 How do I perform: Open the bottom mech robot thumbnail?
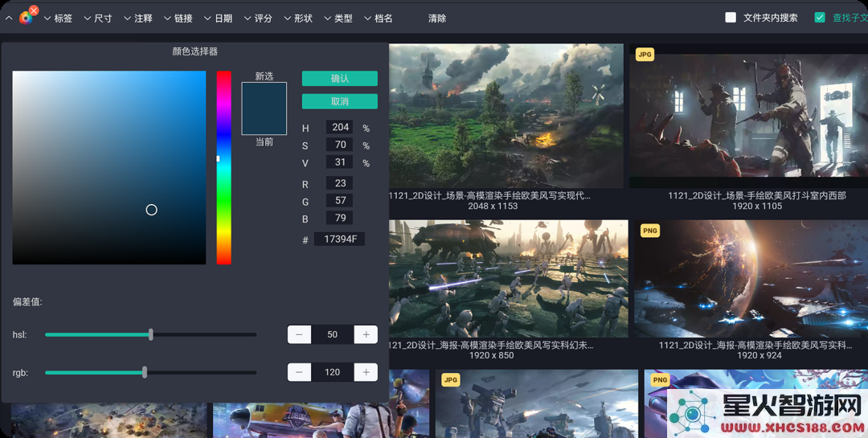537,403
